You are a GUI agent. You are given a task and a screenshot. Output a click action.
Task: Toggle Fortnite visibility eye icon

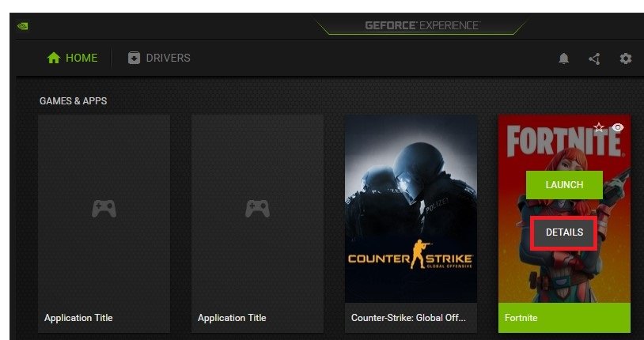618,127
